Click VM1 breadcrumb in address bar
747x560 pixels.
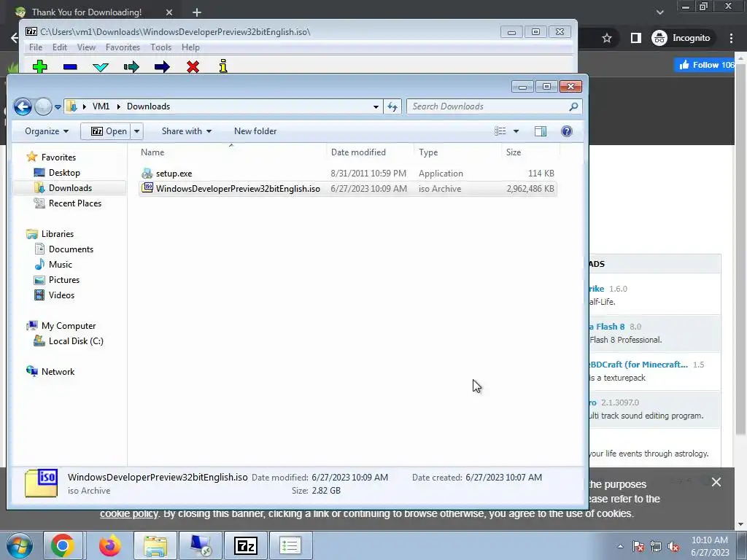[x=101, y=106]
